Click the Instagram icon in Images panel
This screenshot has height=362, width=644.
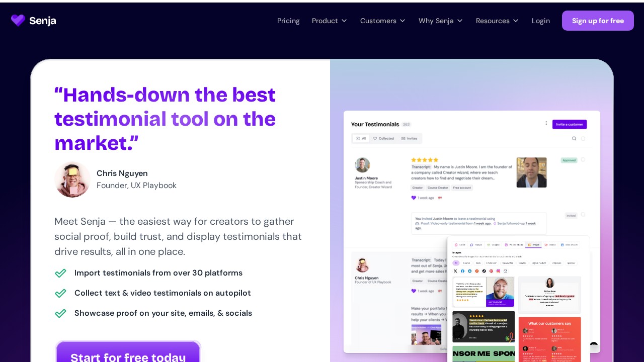498,271
